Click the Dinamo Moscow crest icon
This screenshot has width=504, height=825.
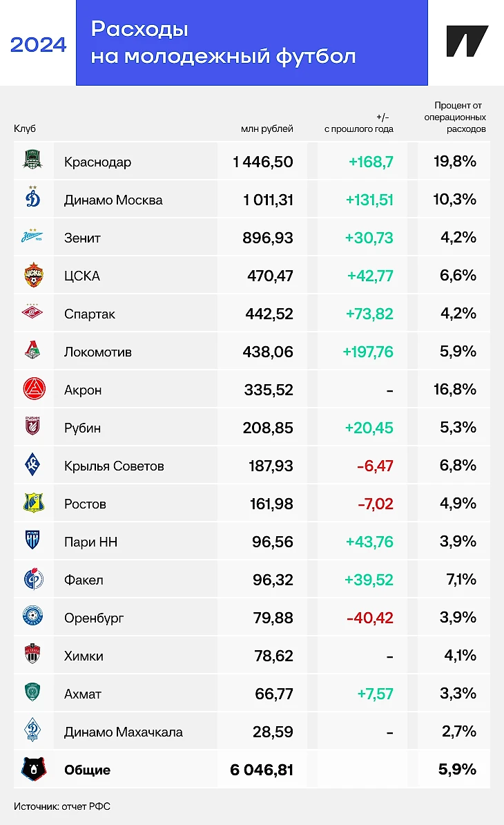(32, 197)
